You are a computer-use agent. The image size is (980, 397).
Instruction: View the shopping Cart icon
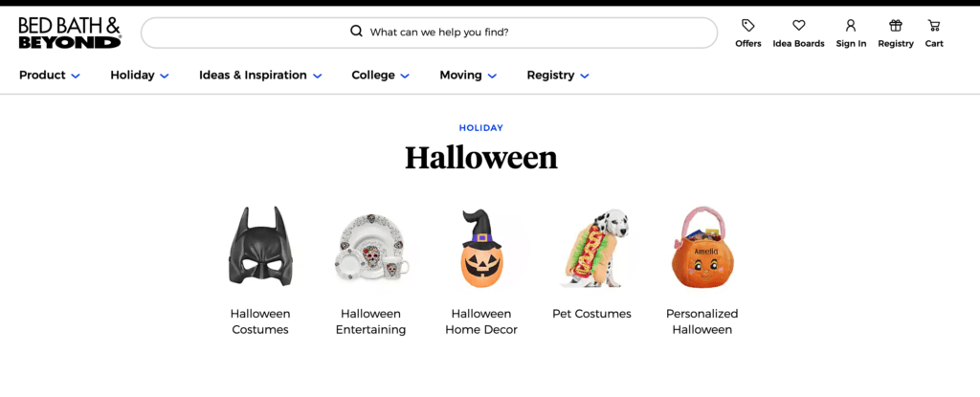point(934,26)
